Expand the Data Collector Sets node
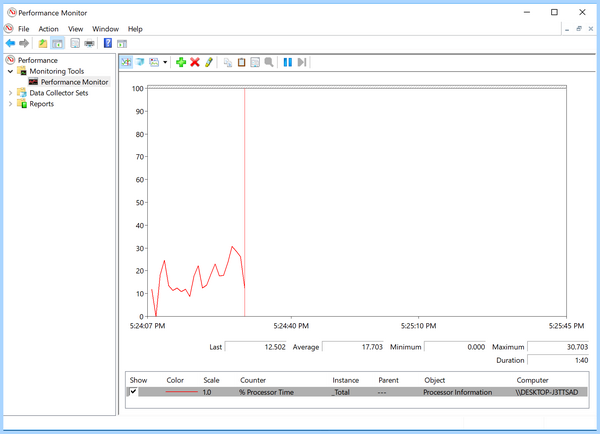Image resolution: width=600 pixels, height=434 pixels. 10,93
